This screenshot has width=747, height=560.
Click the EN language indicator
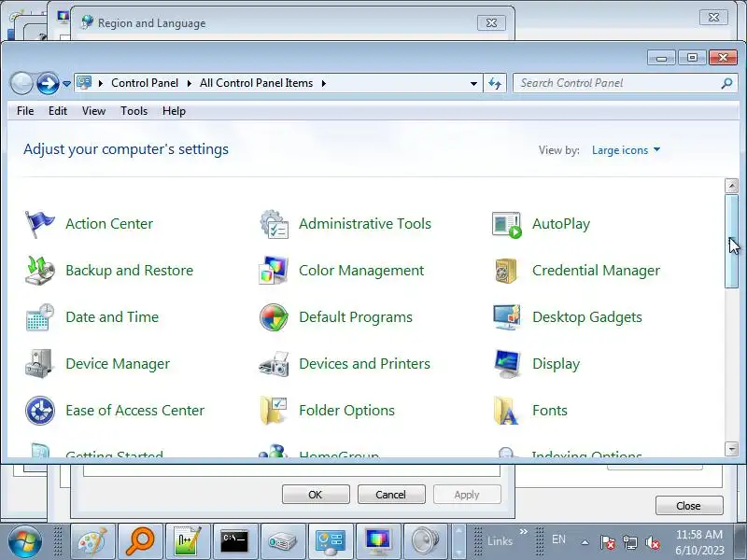(x=558, y=539)
